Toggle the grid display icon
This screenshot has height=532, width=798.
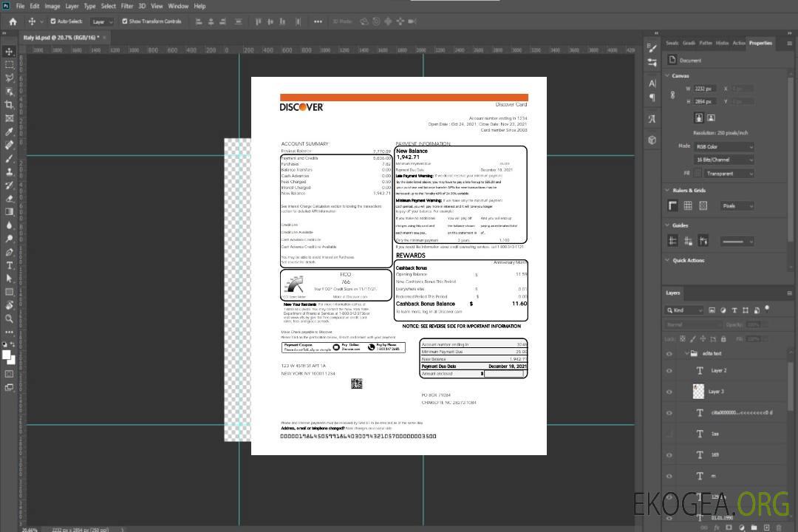point(688,205)
